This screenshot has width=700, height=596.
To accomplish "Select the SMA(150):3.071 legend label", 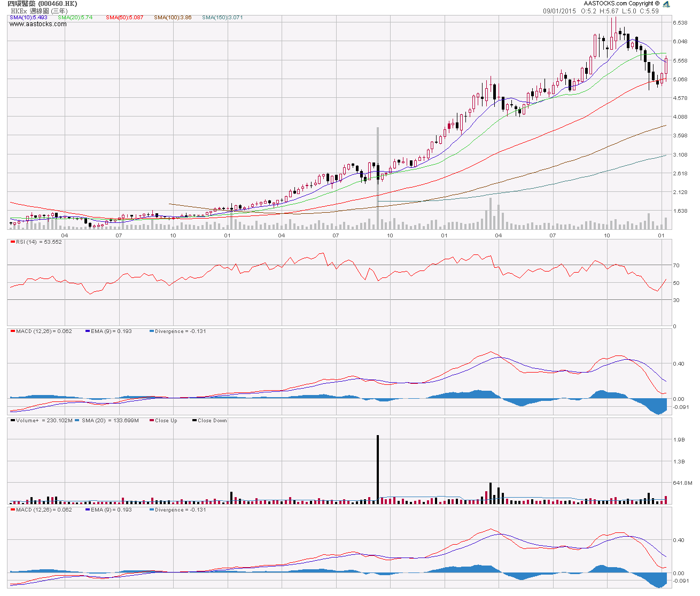I will click(x=222, y=18).
